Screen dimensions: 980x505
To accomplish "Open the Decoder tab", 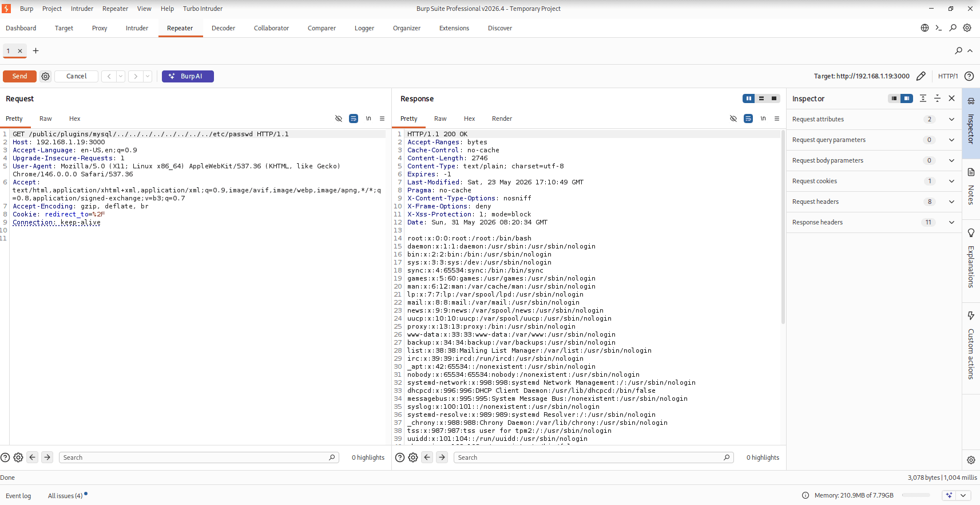I will [223, 28].
